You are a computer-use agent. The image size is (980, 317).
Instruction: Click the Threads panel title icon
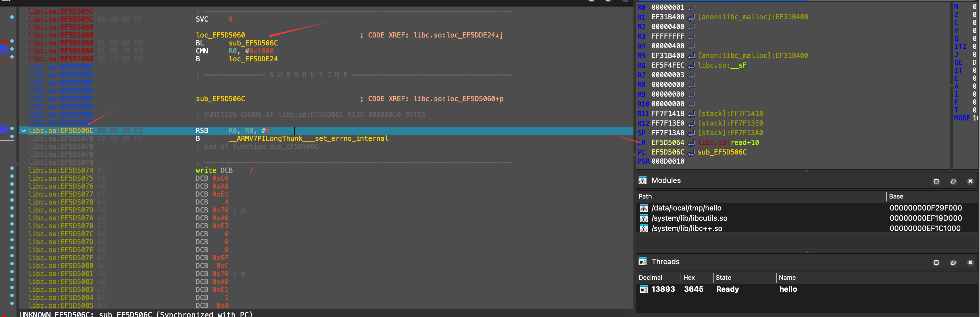click(642, 261)
